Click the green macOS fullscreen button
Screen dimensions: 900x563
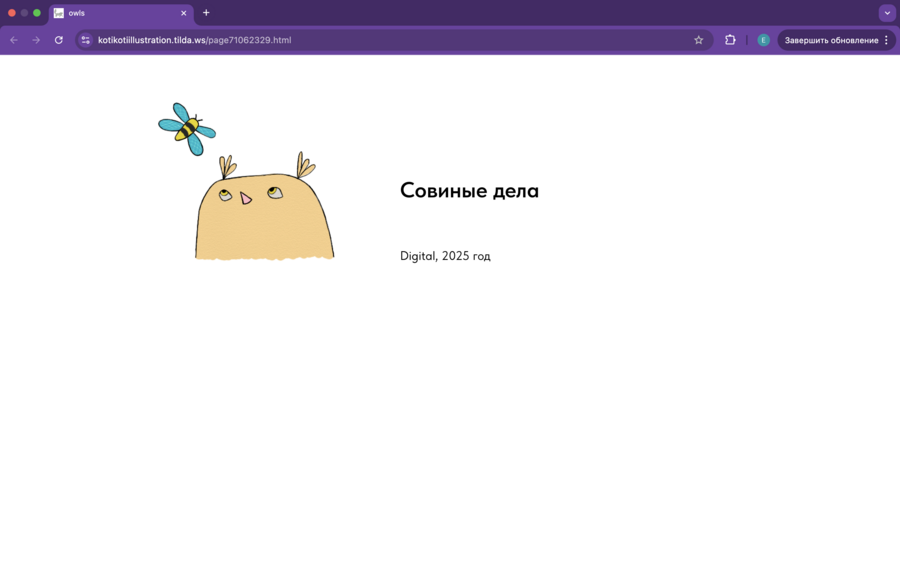(x=37, y=13)
